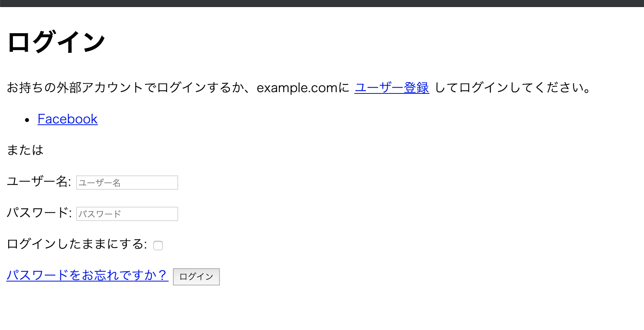644x330 pixels.
Task: Click the ユーザー名: field label
Action: (39, 182)
